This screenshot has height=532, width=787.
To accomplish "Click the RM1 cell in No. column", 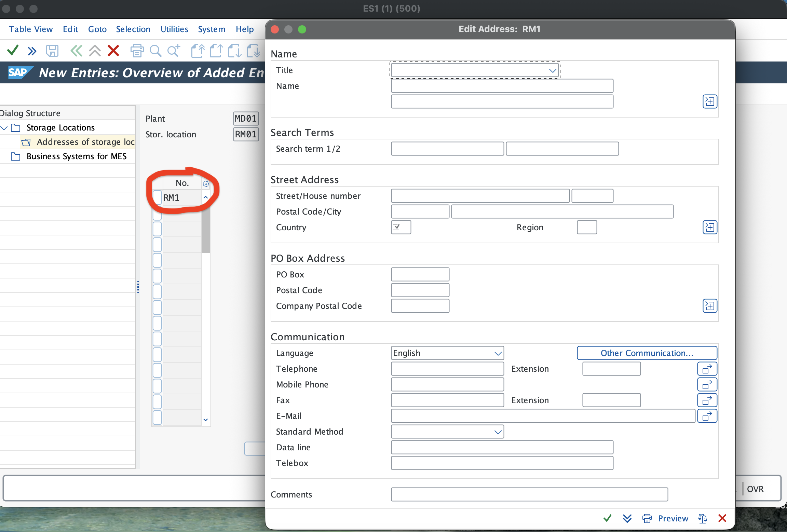I will point(182,198).
